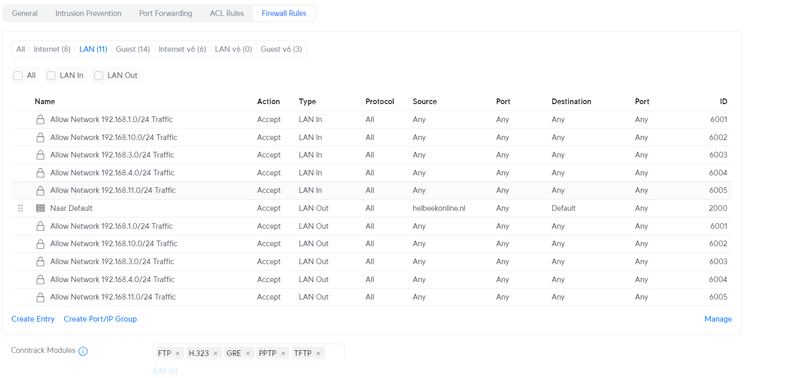The image size is (800, 378).
Task: Click the Create Entry link
Action: click(x=33, y=319)
